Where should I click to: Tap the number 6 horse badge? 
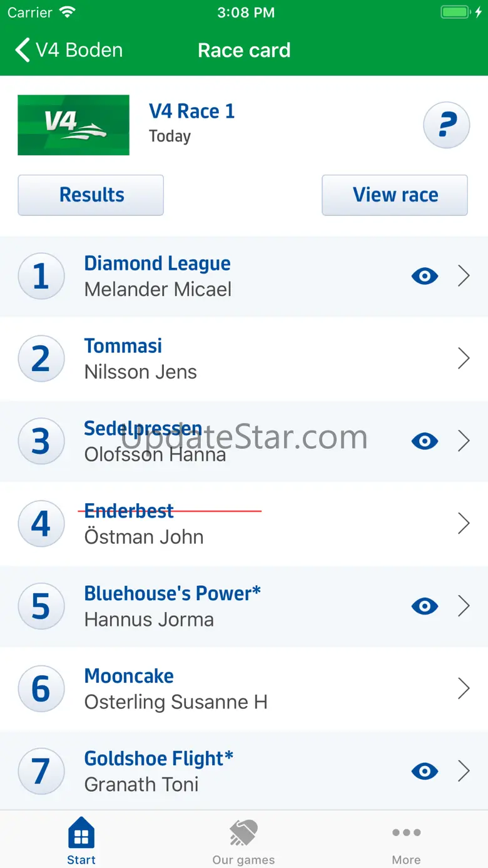(x=41, y=689)
